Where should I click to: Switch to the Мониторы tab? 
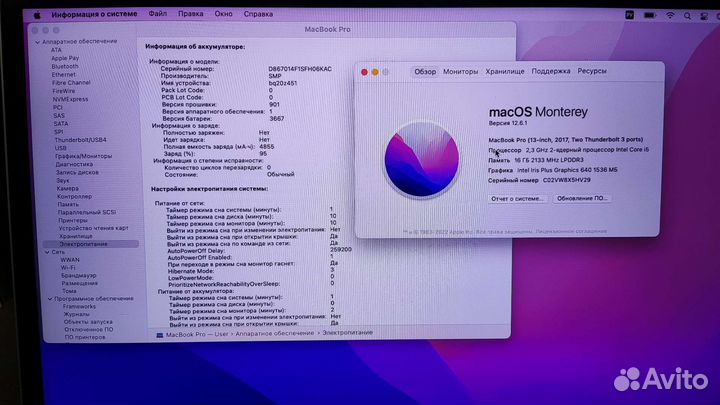[x=460, y=72]
